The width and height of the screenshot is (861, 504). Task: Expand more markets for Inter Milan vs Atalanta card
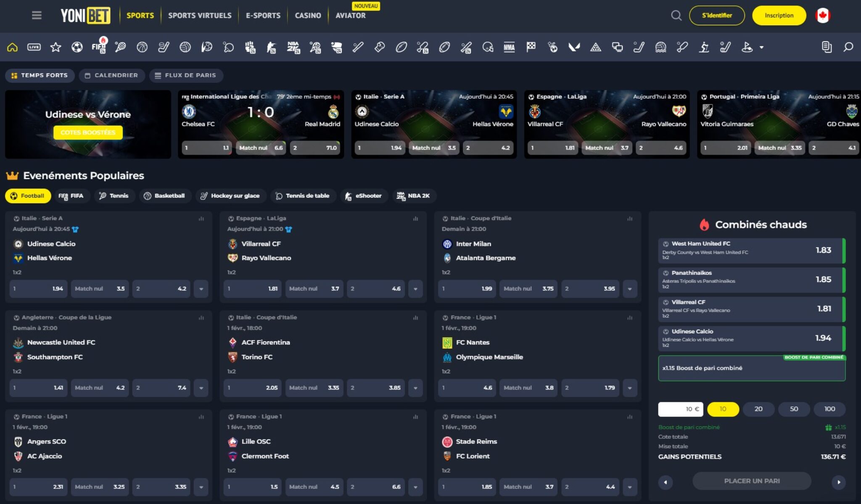[630, 289]
